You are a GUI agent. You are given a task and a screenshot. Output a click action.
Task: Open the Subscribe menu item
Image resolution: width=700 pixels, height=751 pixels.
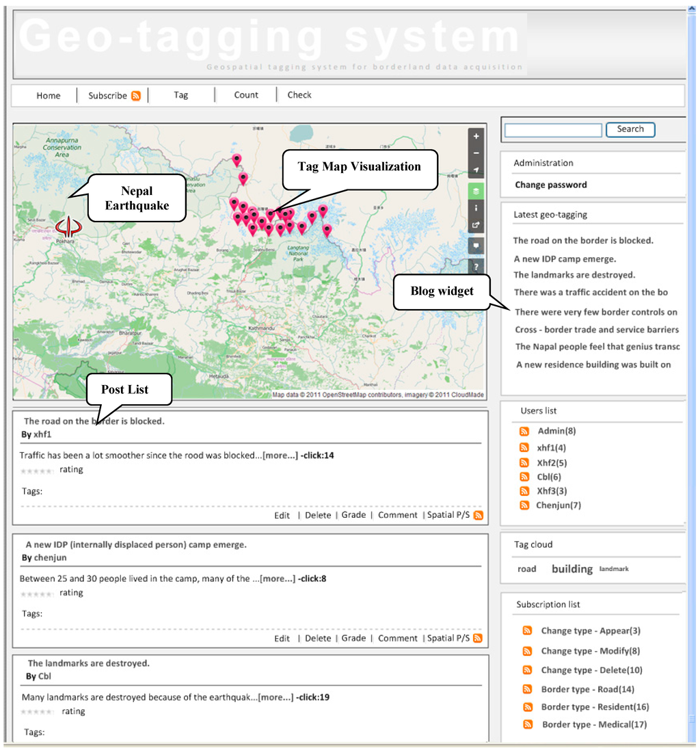pyautogui.click(x=113, y=96)
